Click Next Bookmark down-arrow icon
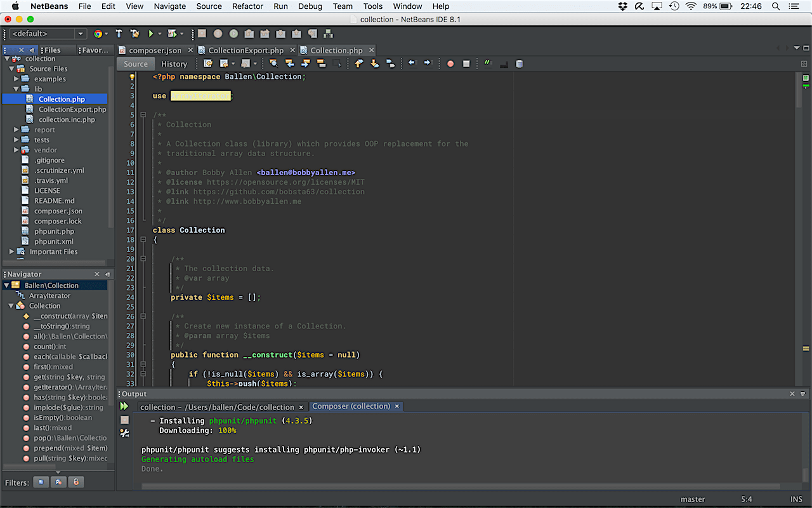Image resolution: width=812 pixels, height=508 pixels. coord(374,63)
